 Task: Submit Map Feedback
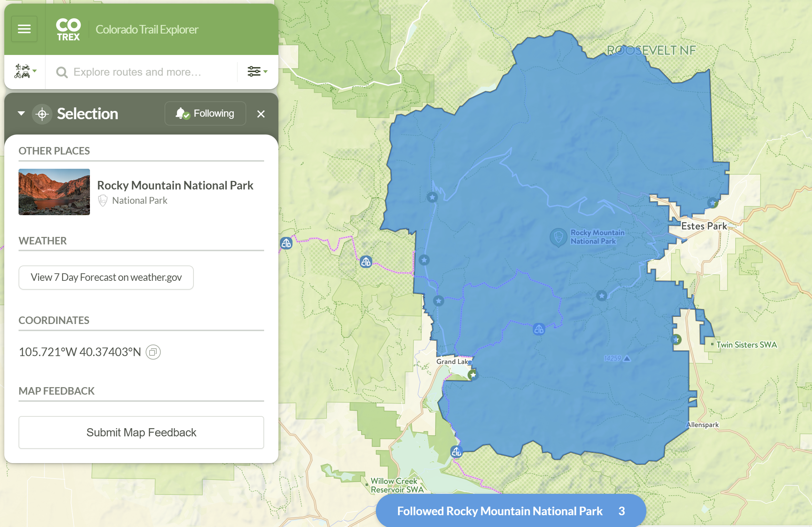[x=141, y=432]
